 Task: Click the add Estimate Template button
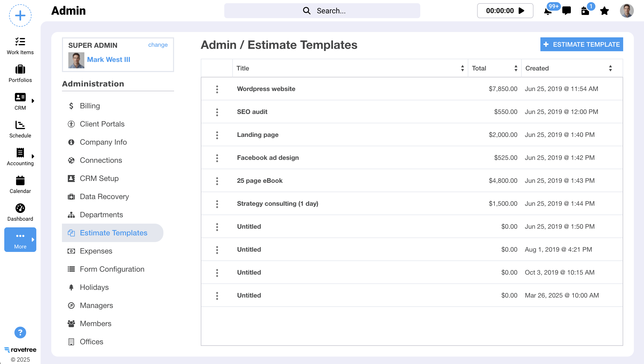[582, 44]
